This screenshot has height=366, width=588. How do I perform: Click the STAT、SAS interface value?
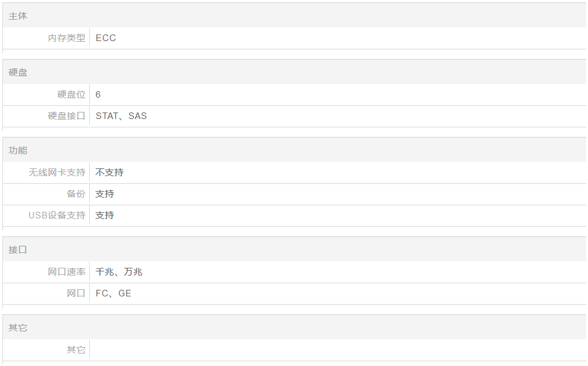pyautogui.click(x=121, y=115)
